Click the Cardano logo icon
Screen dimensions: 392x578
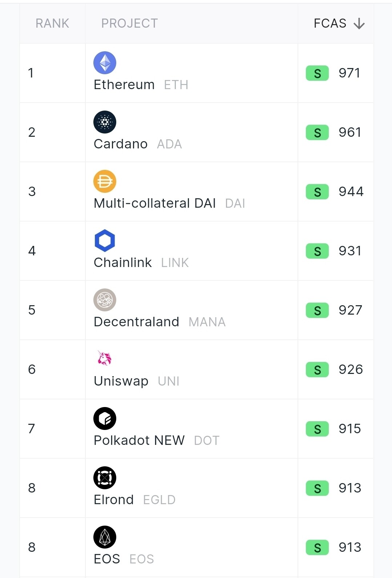105,122
